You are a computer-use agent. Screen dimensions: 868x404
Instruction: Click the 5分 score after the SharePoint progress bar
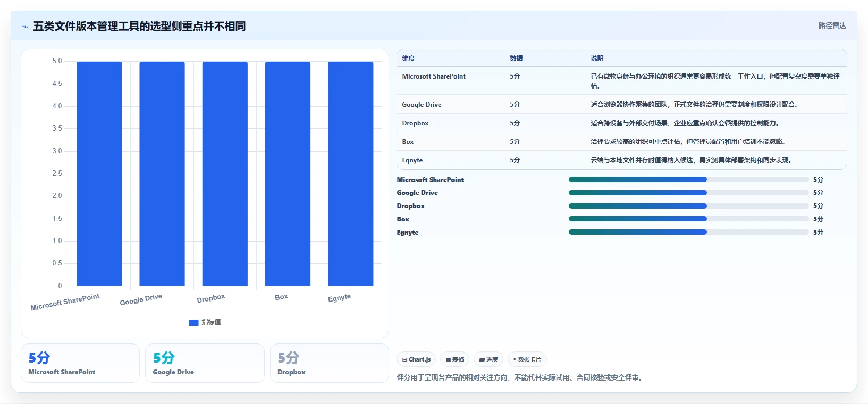click(x=818, y=180)
